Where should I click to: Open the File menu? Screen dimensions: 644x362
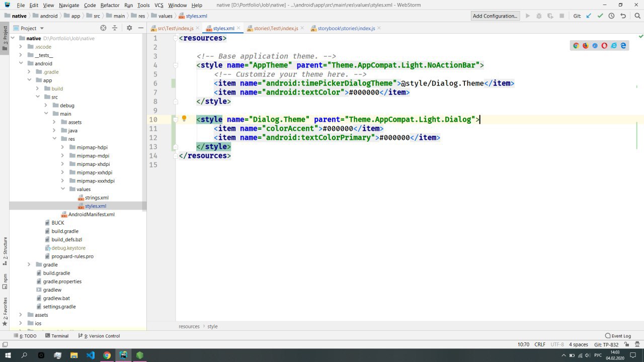pyautogui.click(x=21, y=5)
